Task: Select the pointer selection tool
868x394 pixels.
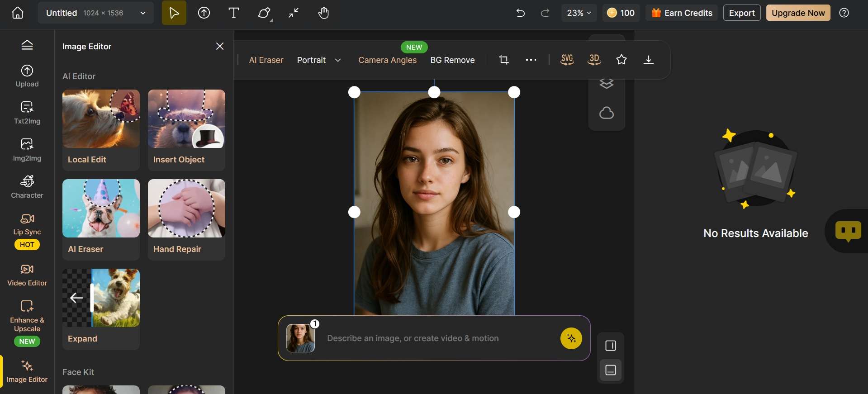Action: coord(174,13)
